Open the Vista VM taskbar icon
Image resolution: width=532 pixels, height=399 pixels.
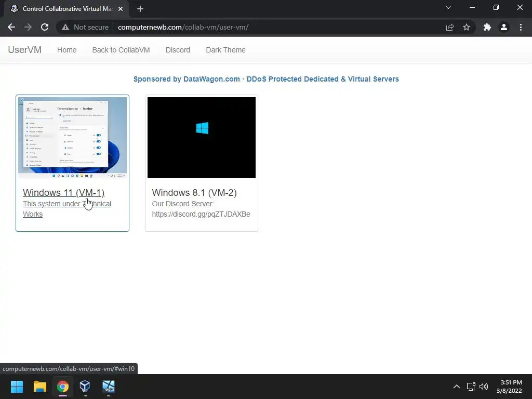pyautogui.click(x=109, y=387)
